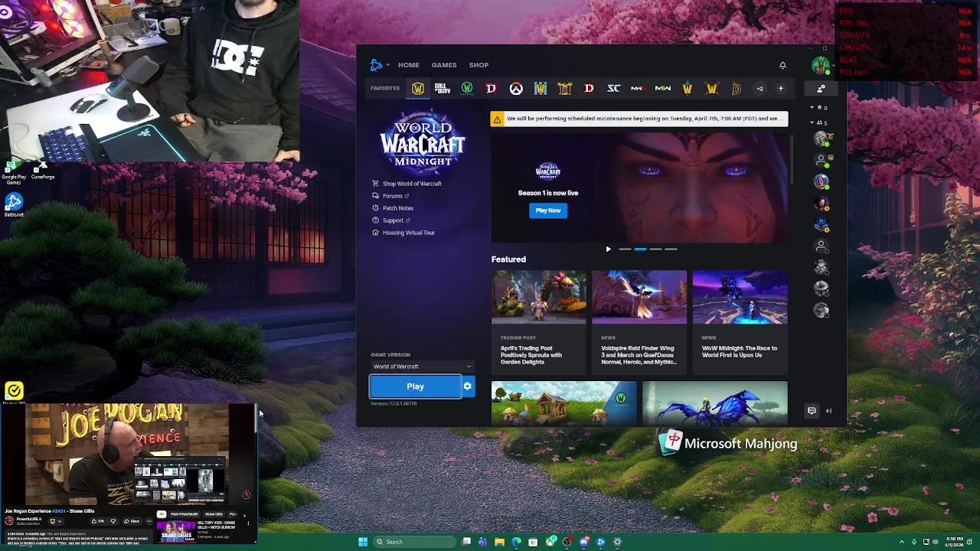Open game settings gear next to Play

point(468,386)
